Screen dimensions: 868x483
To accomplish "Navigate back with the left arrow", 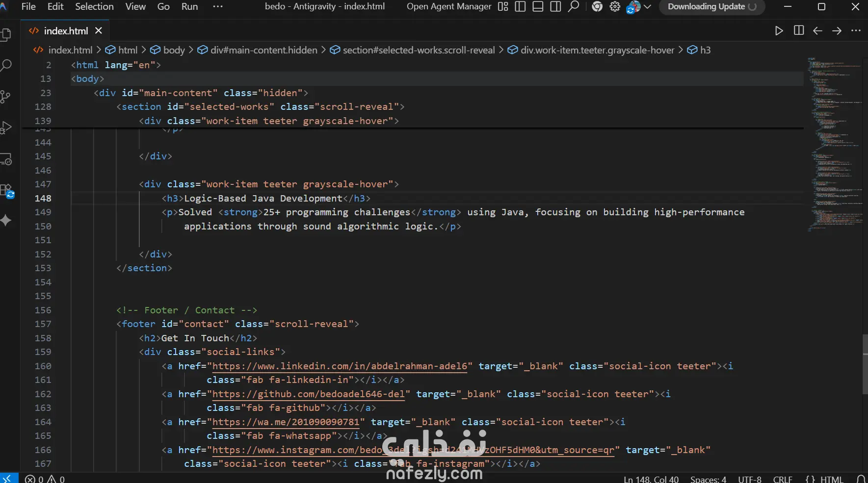I will (817, 31).
